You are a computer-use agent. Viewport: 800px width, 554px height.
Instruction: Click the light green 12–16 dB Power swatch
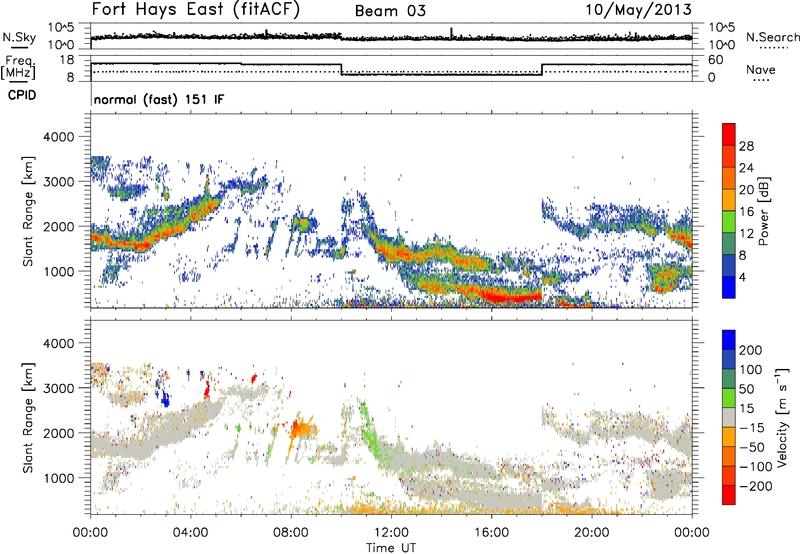click(729, 221)
